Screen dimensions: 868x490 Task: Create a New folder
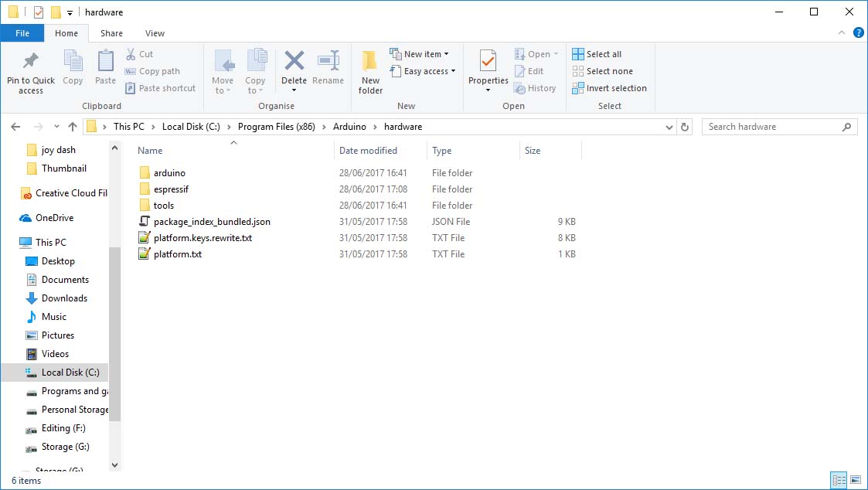[x=370, y=72]
